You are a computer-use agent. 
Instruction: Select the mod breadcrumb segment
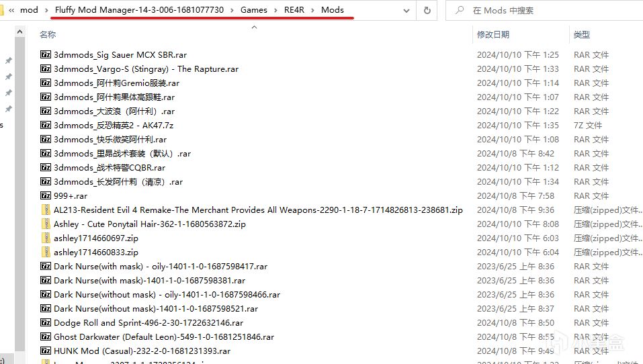click(29, 10)
